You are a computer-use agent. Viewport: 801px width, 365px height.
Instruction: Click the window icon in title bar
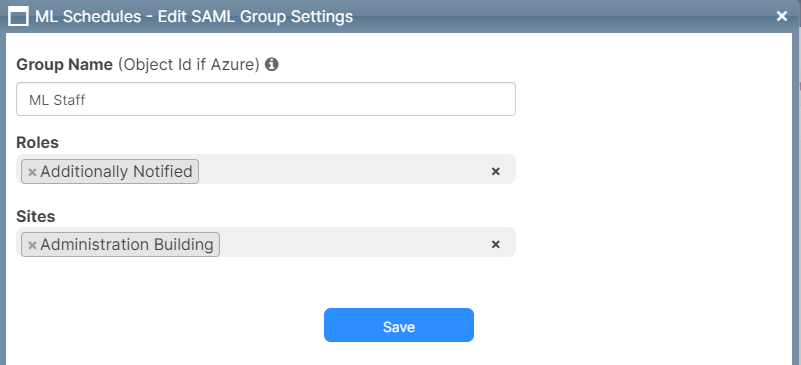18,16
